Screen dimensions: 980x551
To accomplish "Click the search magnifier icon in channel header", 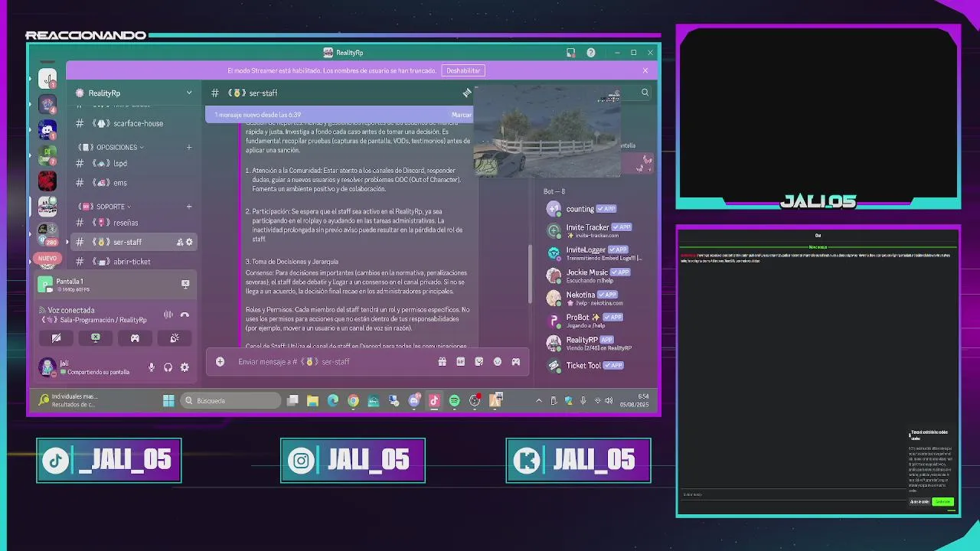I will [645, 93].
